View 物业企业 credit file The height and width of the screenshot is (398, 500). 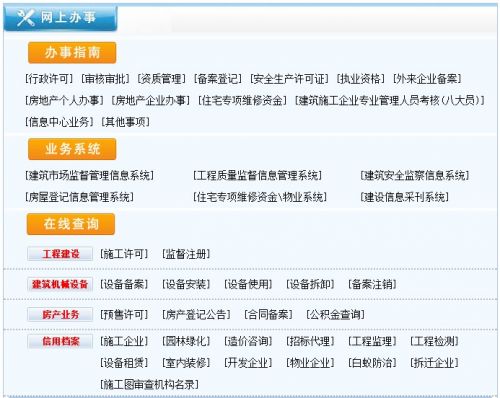[310, 363]
